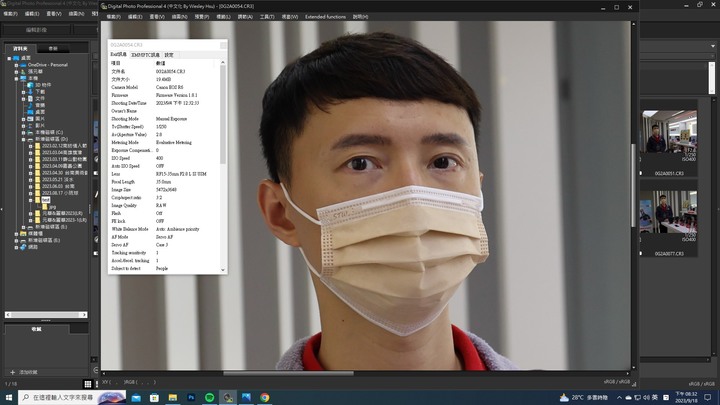Open the View(V) menu in viewer window
This screenshot has width=720, height=405.
pyautogui.click(x=157, y=17)
